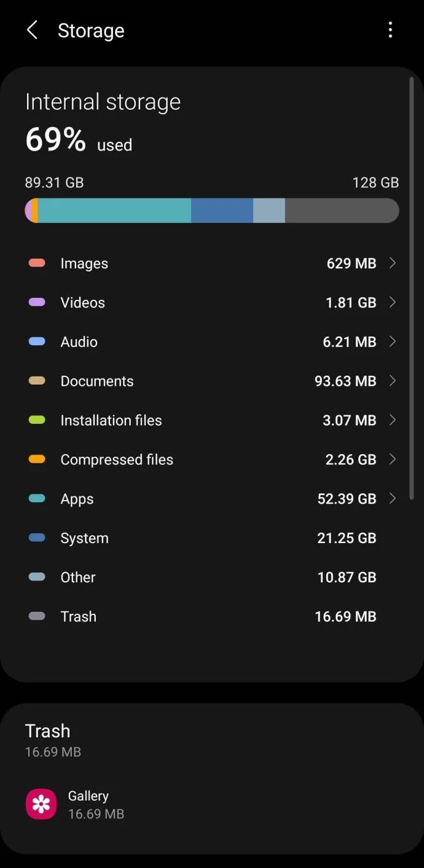Click the Compressed files category icon
The height and width of the screenshot is (868, 424).
pyautogui.click(x=36, y=459)
